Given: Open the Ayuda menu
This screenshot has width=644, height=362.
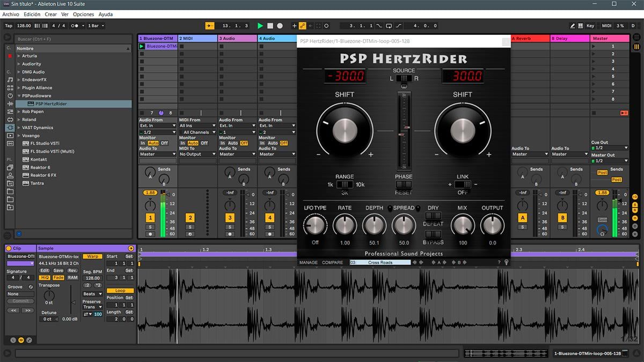Looking at the screenshot, I should click(x=106, y=14).
